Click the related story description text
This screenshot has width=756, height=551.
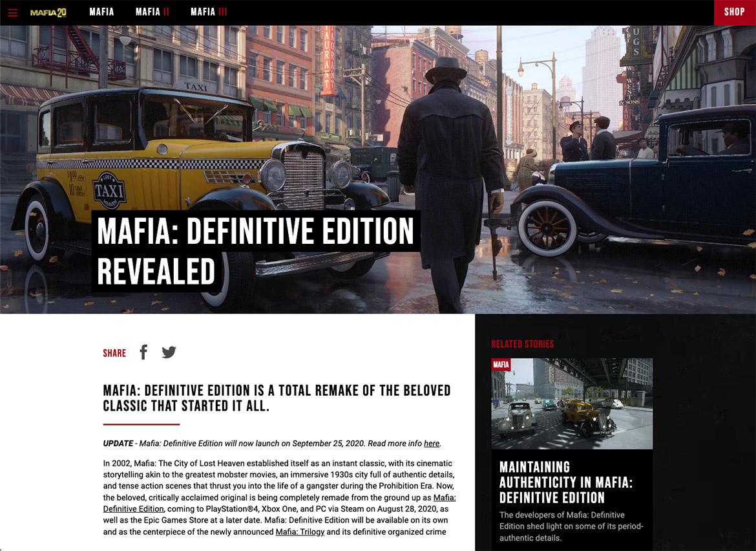(x=571, y=526)
